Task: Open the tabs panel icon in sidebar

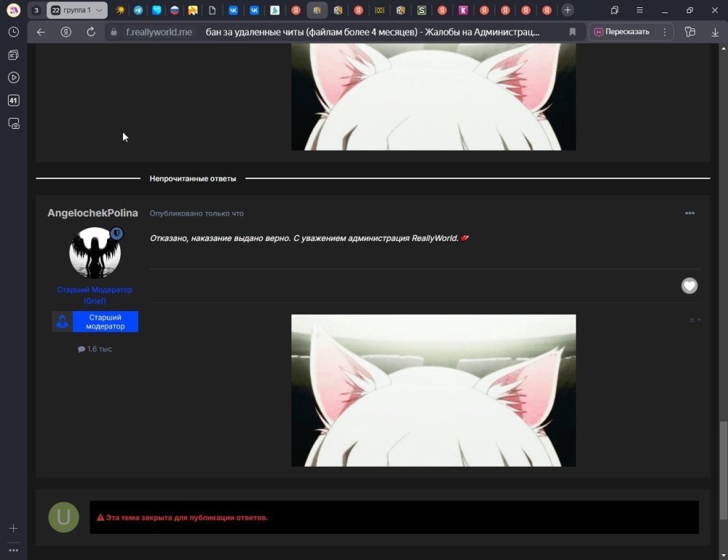Action: (13, 55)
